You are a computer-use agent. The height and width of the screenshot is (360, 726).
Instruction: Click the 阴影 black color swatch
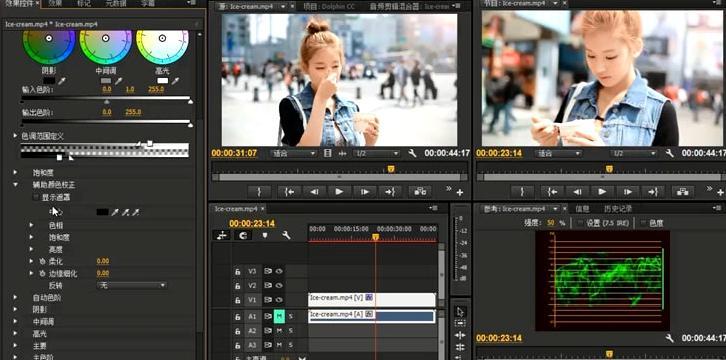pos(49,81)
